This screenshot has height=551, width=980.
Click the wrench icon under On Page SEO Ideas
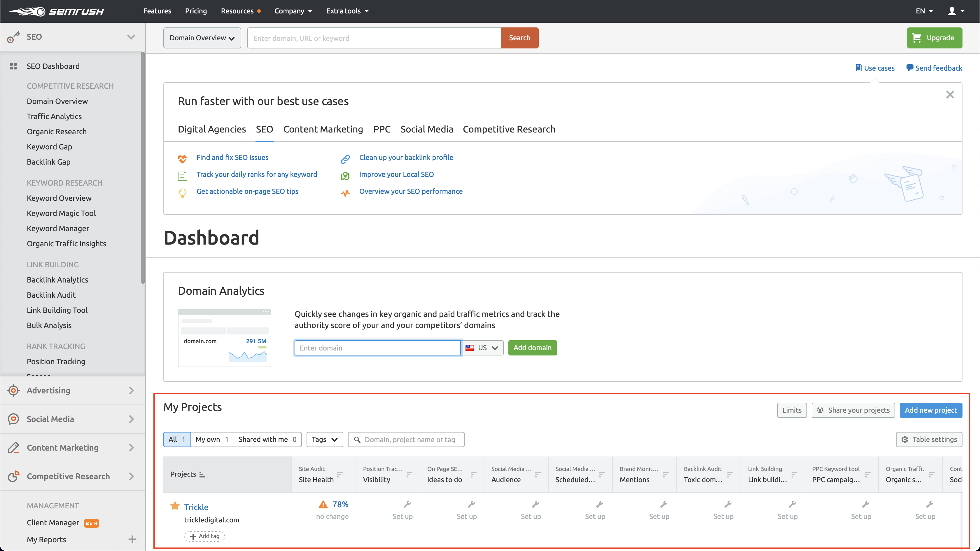471,504
